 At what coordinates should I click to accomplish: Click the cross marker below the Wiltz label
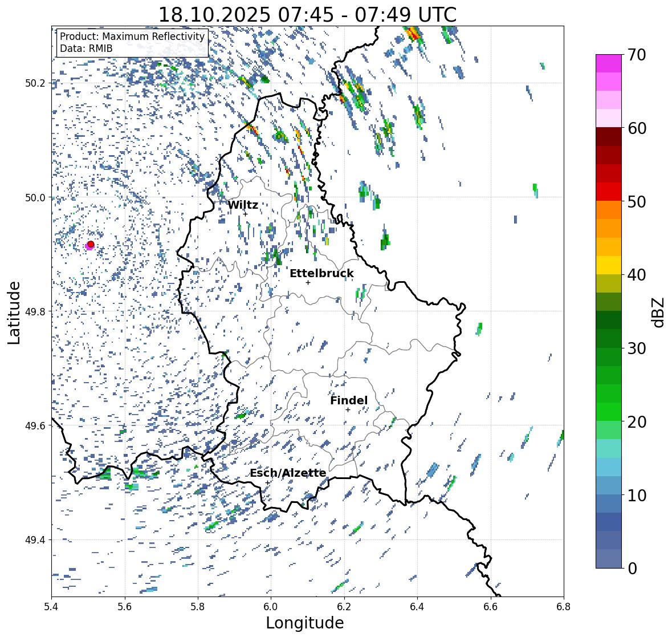(245, 214)
